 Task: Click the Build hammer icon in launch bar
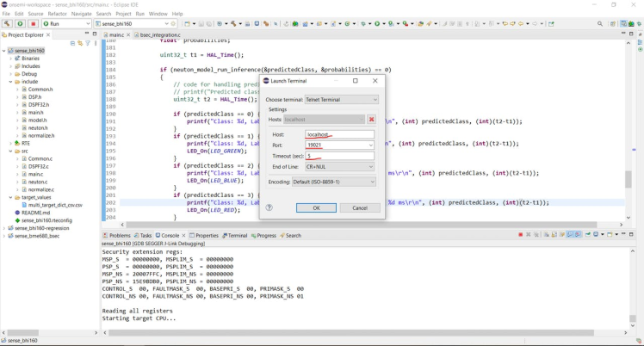tap(7, 24)
